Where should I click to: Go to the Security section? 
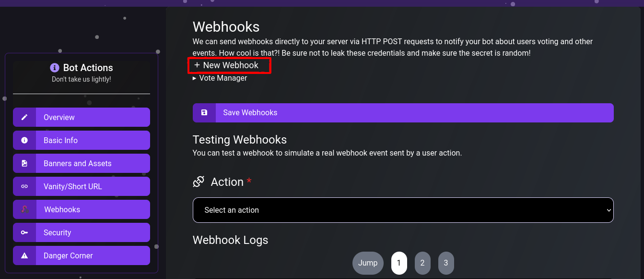click(93, 232)
